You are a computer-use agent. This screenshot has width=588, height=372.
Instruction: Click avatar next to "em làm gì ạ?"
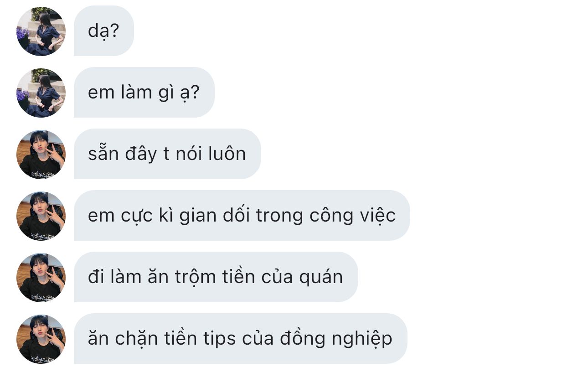[x=41, y=93]
